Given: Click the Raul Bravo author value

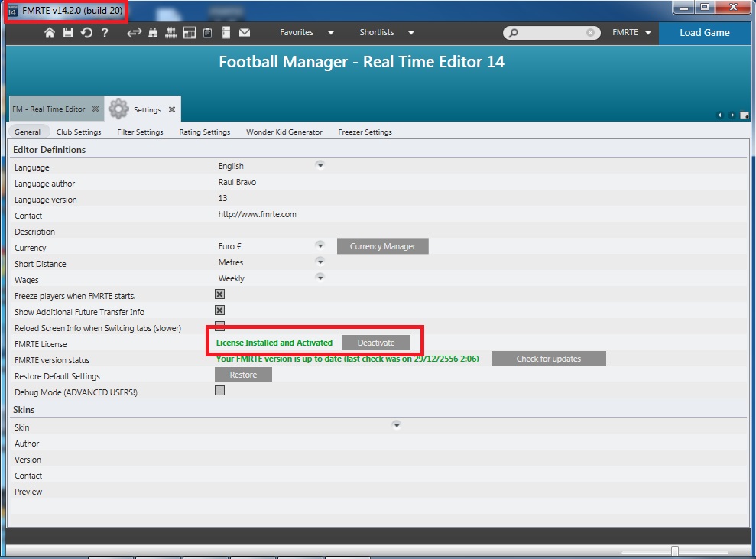Looking at the screenshot, I should [x=237, y=182].
